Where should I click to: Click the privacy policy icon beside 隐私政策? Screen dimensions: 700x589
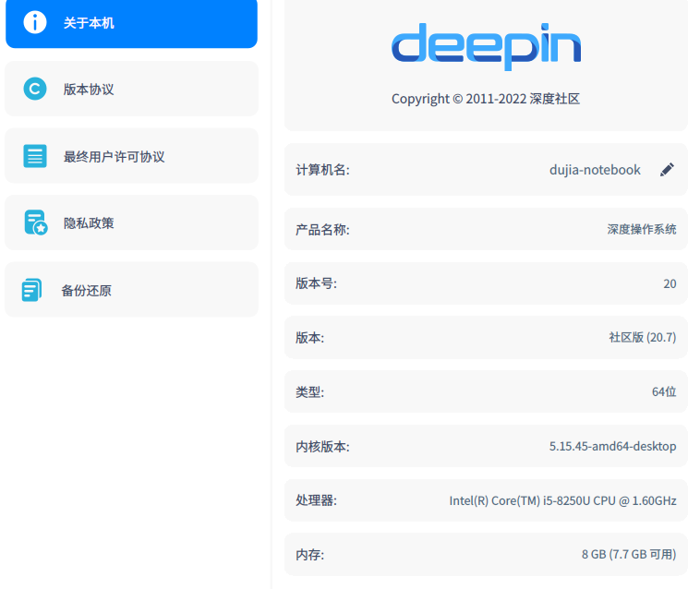click(36, 222)
